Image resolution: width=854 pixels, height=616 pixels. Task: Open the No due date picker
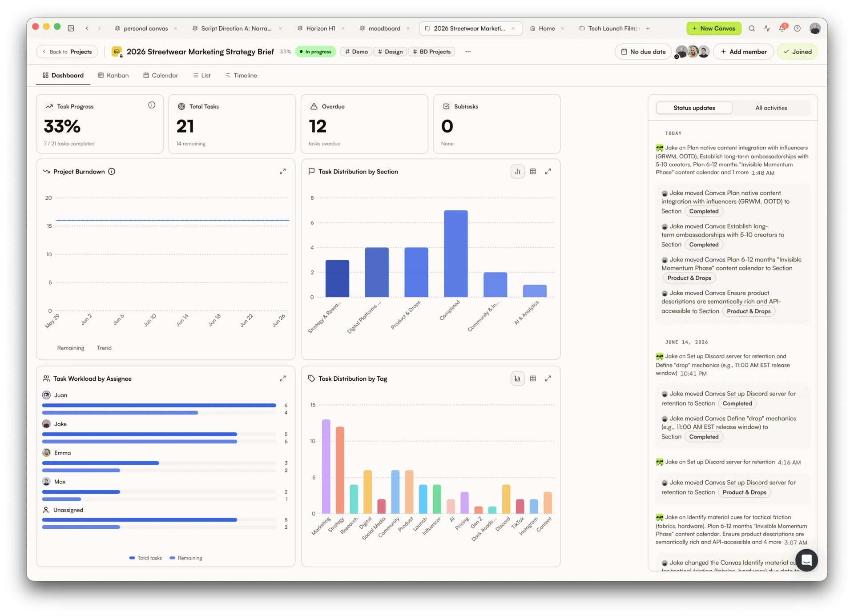click(x=643, y=52)
